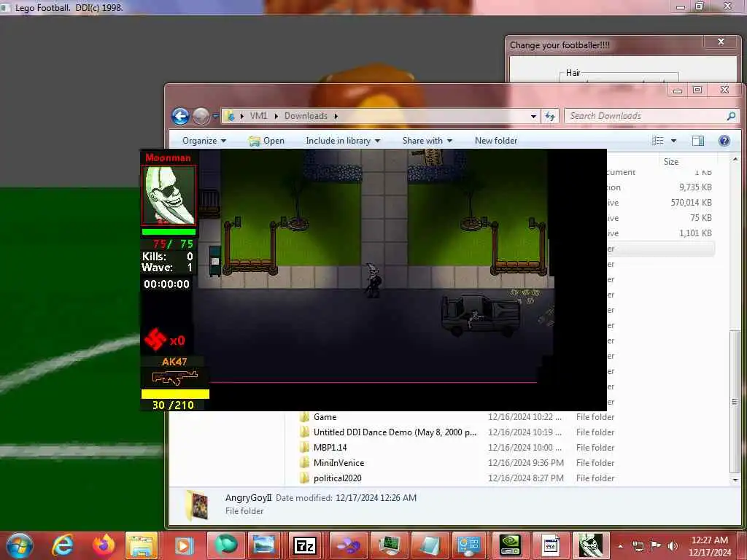This screenshot has width=747, height=560.
Task: Click the Explorer Forward arrow button
Action: coord(201,116)
